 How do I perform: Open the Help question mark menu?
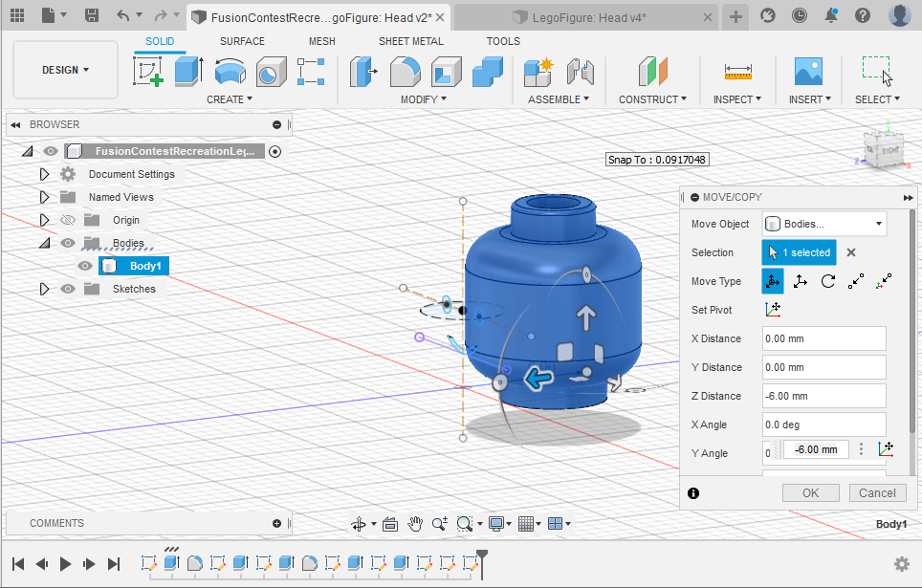tap(863, 15)
